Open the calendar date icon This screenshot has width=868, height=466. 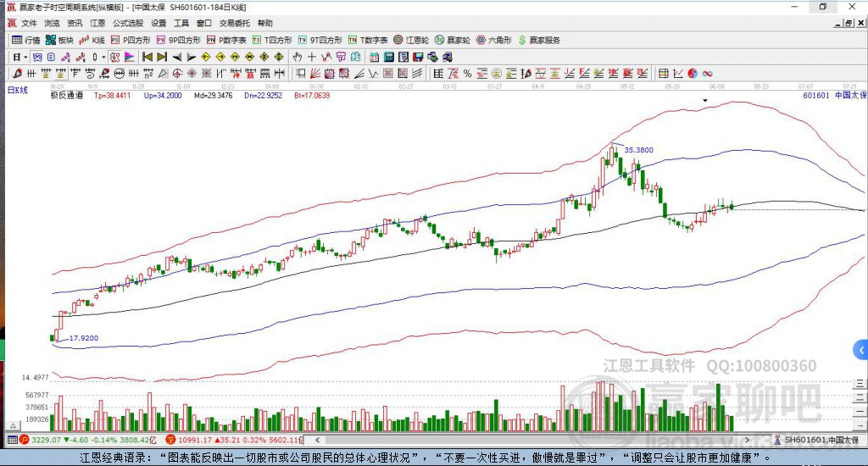374,57
